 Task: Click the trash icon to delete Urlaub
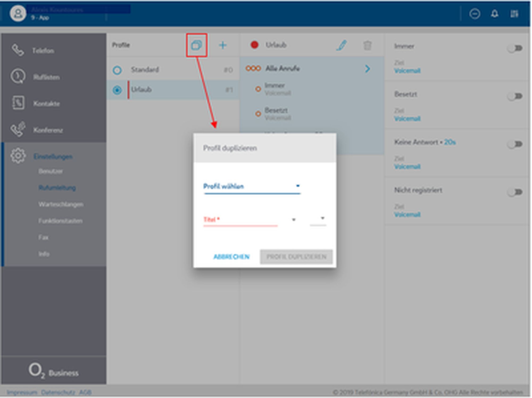point(367,46)
